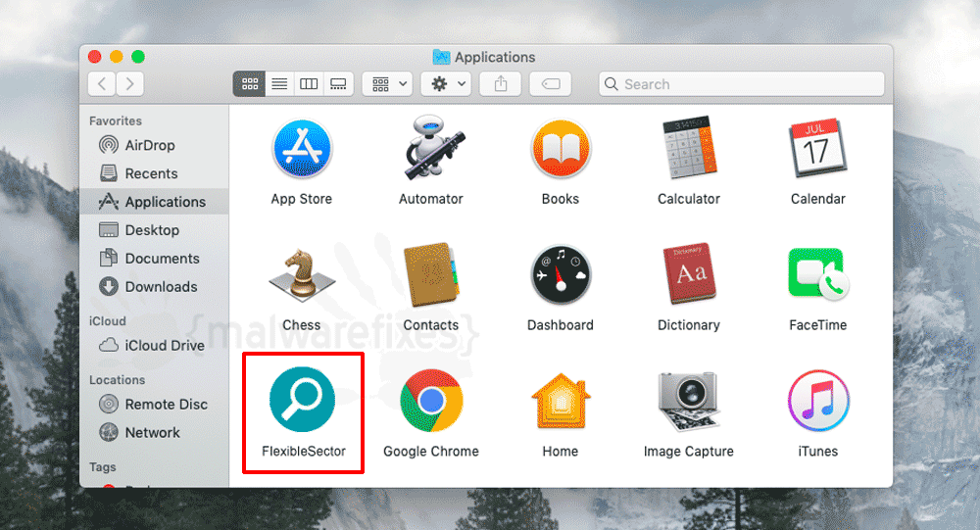
Task: Open the Calendar app icon
Action: 817,148
